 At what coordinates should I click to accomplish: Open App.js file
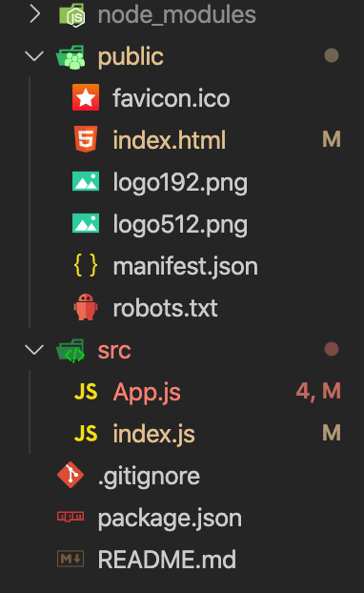(x=147, y=393)
